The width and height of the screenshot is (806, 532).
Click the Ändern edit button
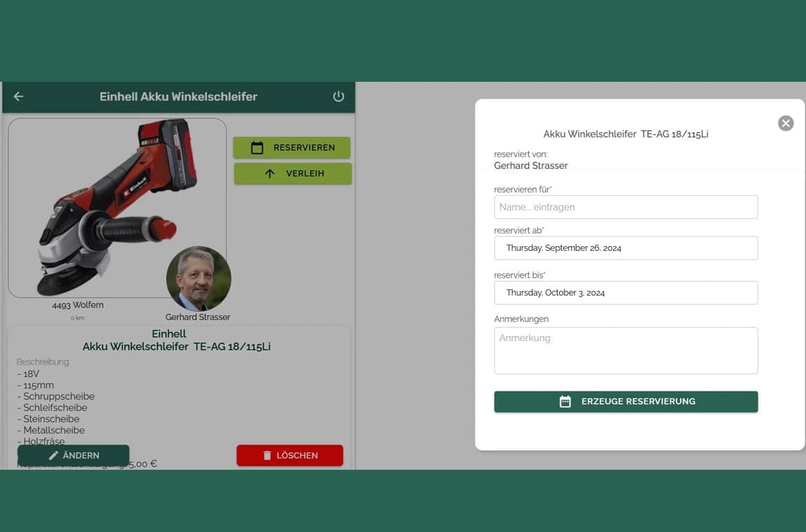point(73,456)
